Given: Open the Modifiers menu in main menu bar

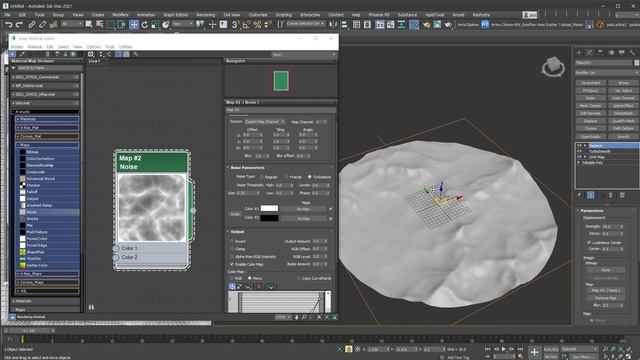Looking at the screenshot, I should pyautogui.click(x=120, y=15).
